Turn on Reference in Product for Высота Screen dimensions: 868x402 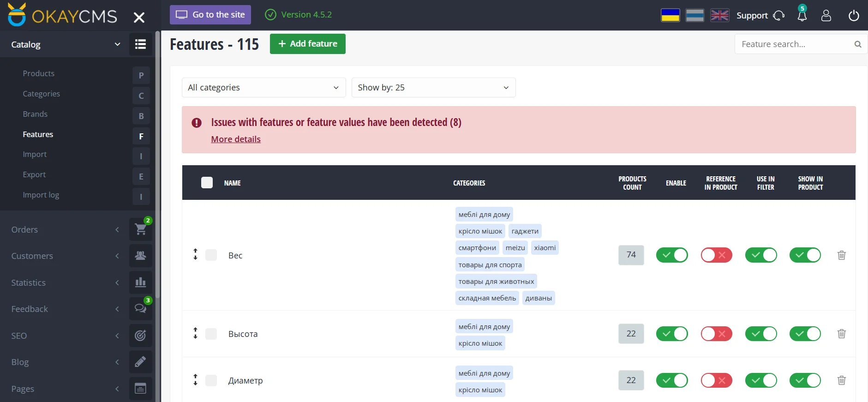[716, 334]
